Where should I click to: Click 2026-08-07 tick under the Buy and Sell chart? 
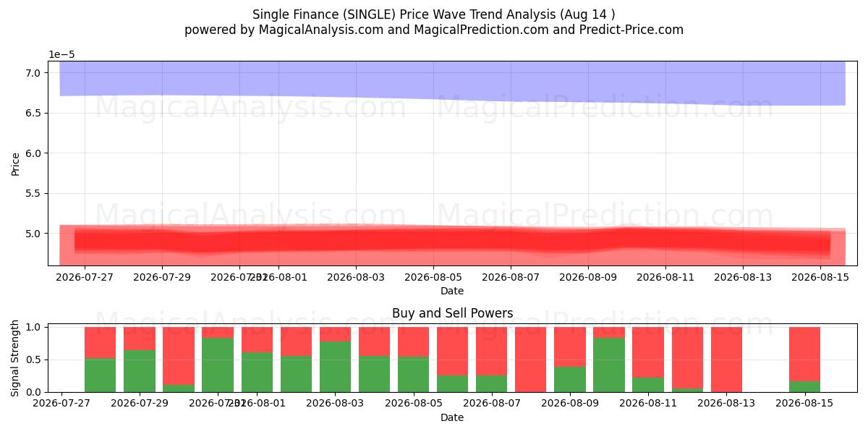492,403
